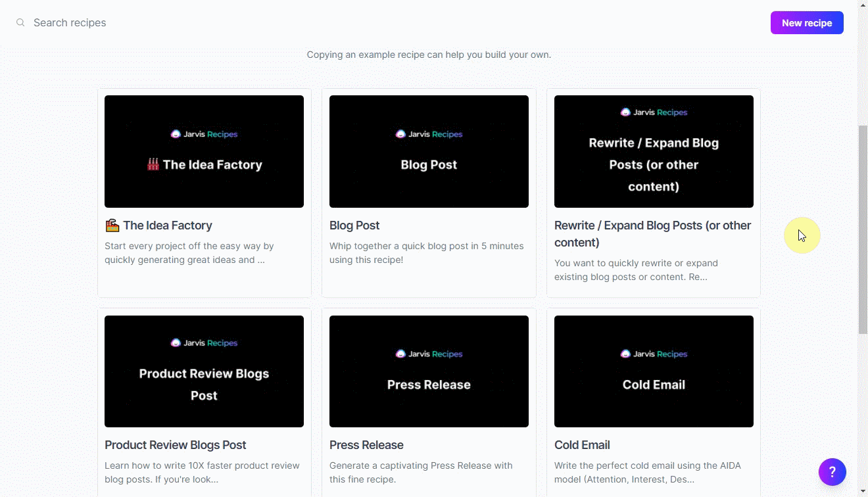This screenshot has width=868, height=497.
Task: Select Product Review Blogs Post title link
Action: [175, 445]
